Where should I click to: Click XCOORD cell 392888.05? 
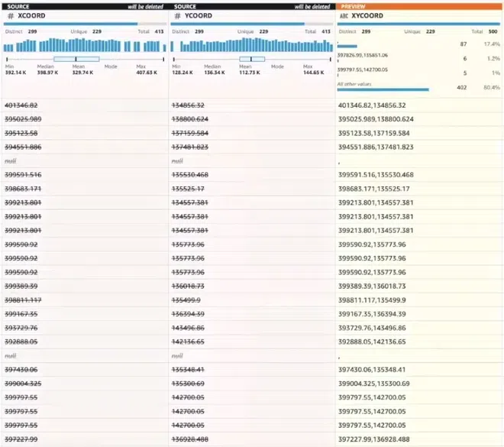tap(21, 342)
